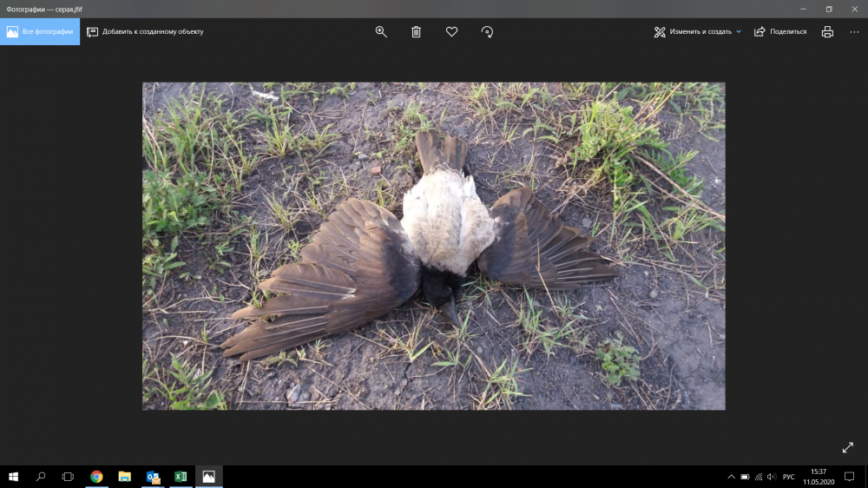This screenshot has width=868, height=488.
Task: Open Windows Start menu
Action: click(13, 477)
